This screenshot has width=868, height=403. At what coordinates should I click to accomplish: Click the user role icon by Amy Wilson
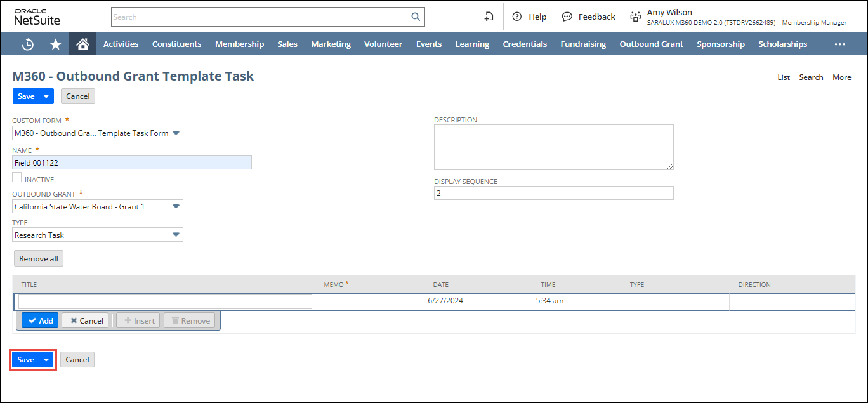click(x=635, y=17)
